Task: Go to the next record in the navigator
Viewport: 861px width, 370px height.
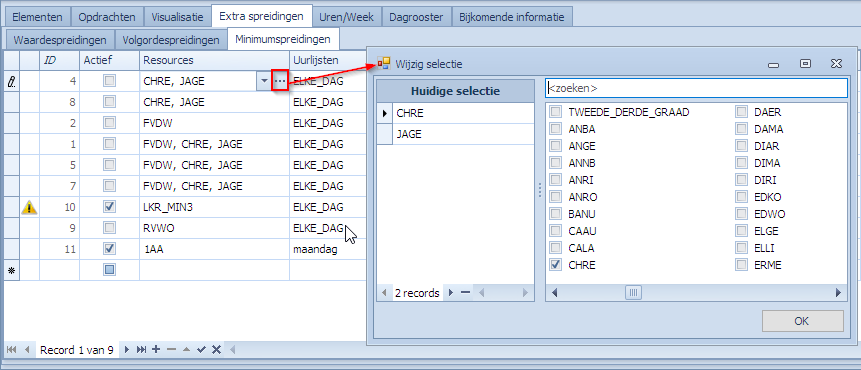Action: [127, 350]
